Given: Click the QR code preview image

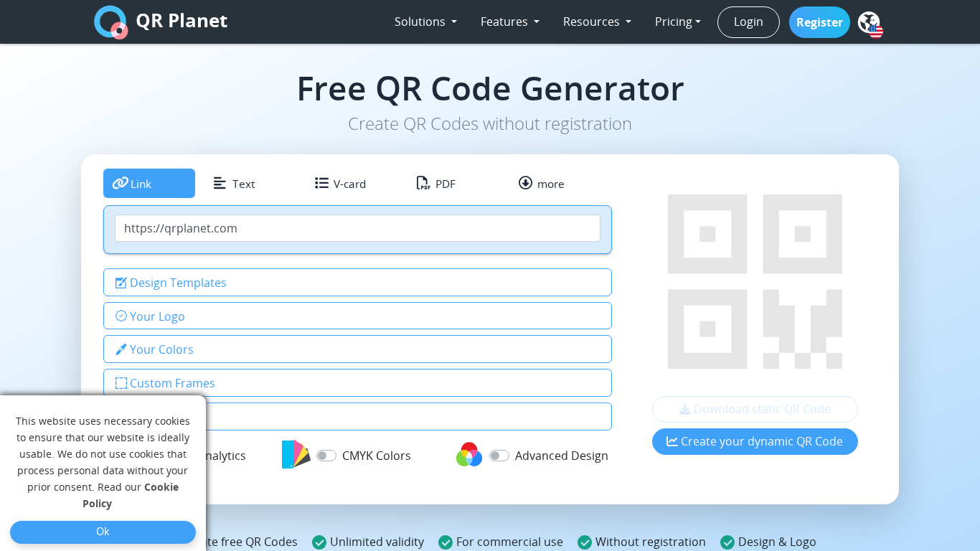Looking at the screenshot, I should click(x=755, y=281).
